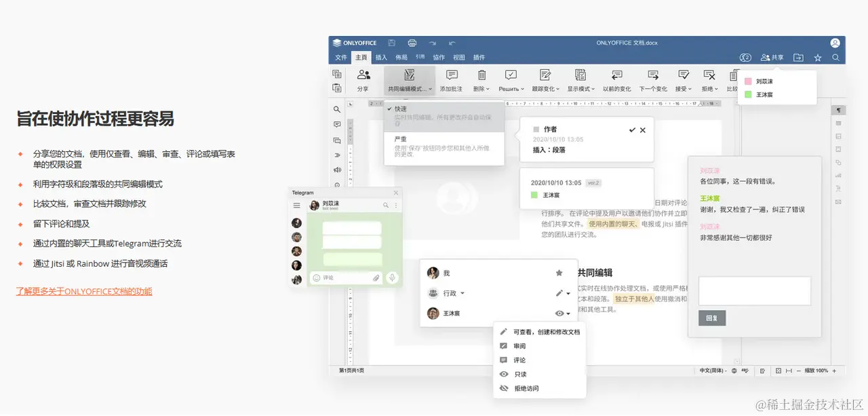
Task: Click the Telegram chat search icon
Action: 386,205
